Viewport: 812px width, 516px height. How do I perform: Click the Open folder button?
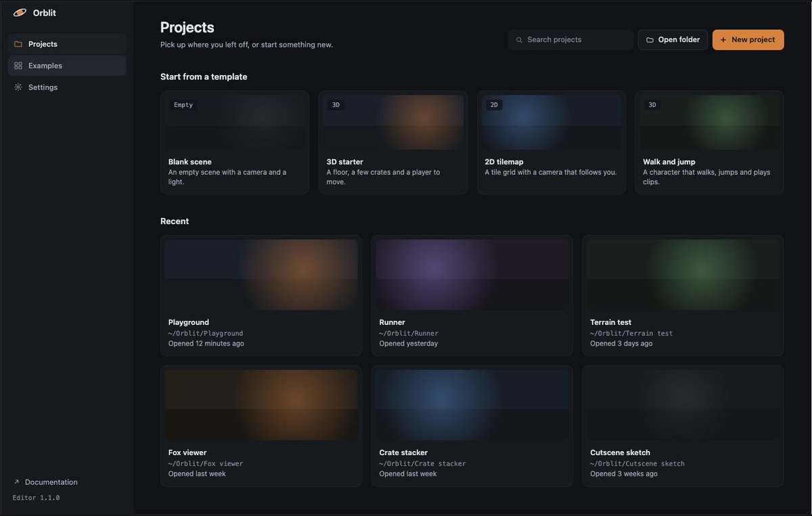pyautogui.click(x=673, y=40)
